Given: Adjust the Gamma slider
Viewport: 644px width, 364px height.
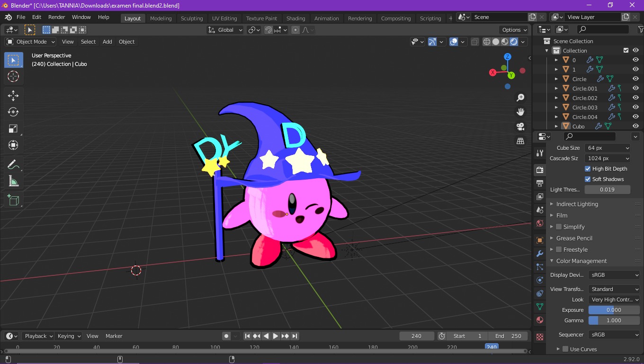Looking at the screenshot, I should (x=614, y=320).
